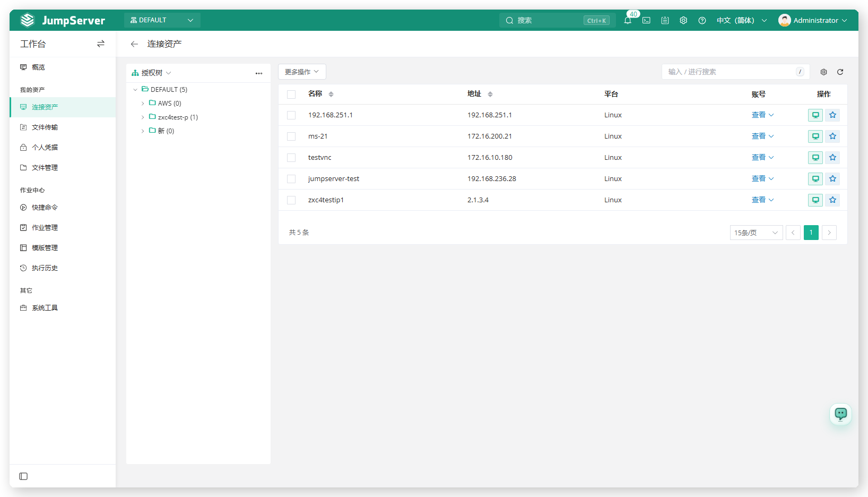This screenshot has height=497, width=868.
Task: Star the jumpserver-test asset
Action: click(832, 179)
